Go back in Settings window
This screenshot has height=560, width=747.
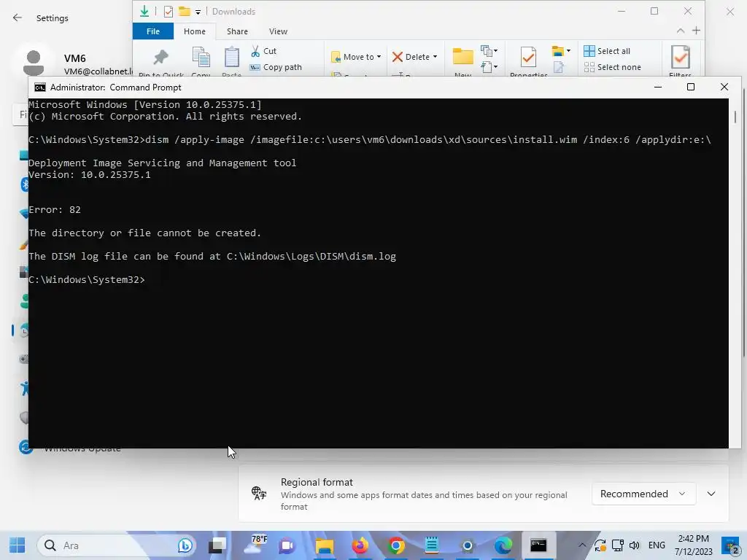coord(18,17)
